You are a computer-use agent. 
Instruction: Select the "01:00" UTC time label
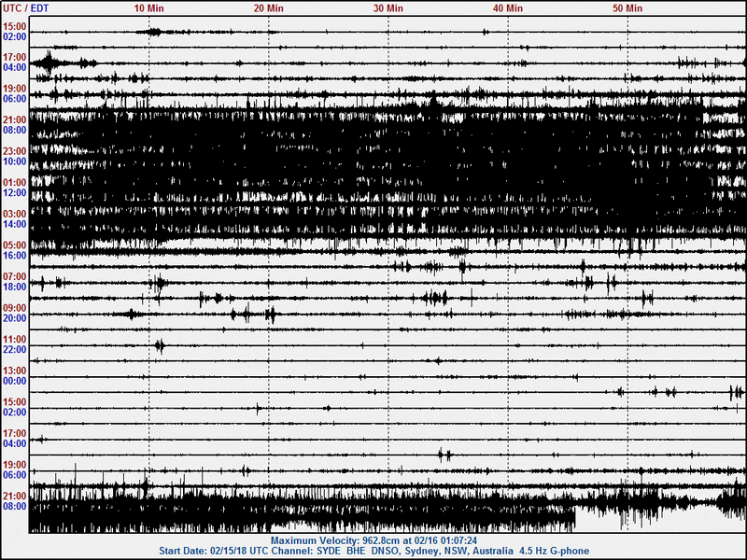(x=15, y=183)
